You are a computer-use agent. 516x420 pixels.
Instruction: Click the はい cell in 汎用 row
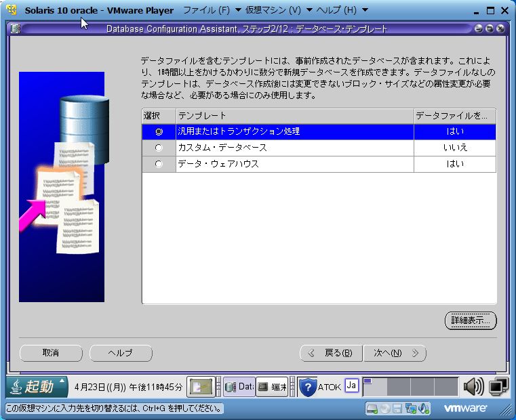455,131
